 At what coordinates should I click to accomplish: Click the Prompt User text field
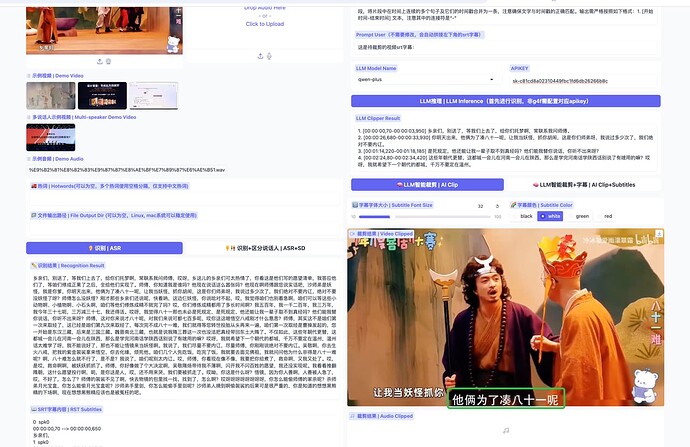[x=506, y=47]
